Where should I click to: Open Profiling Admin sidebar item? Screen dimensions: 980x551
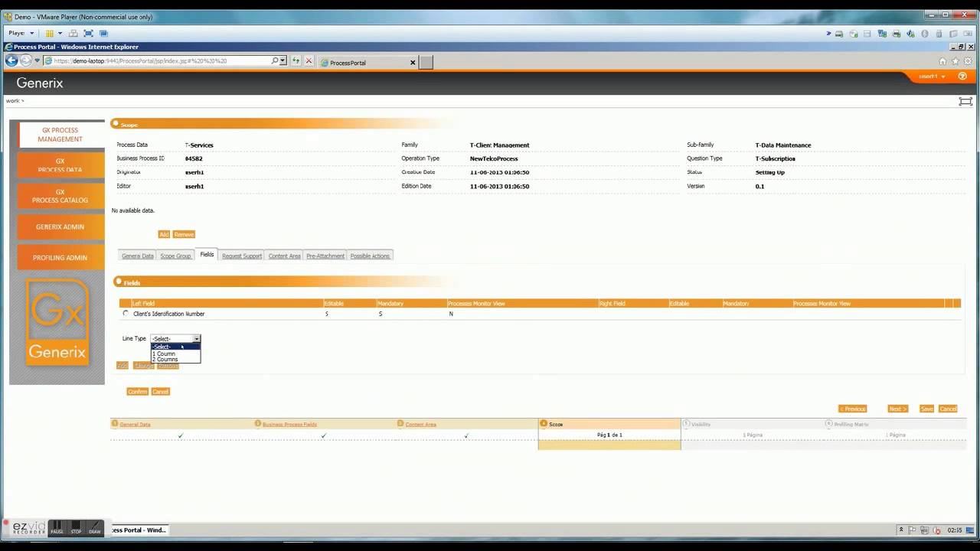[x=60, y=257]
